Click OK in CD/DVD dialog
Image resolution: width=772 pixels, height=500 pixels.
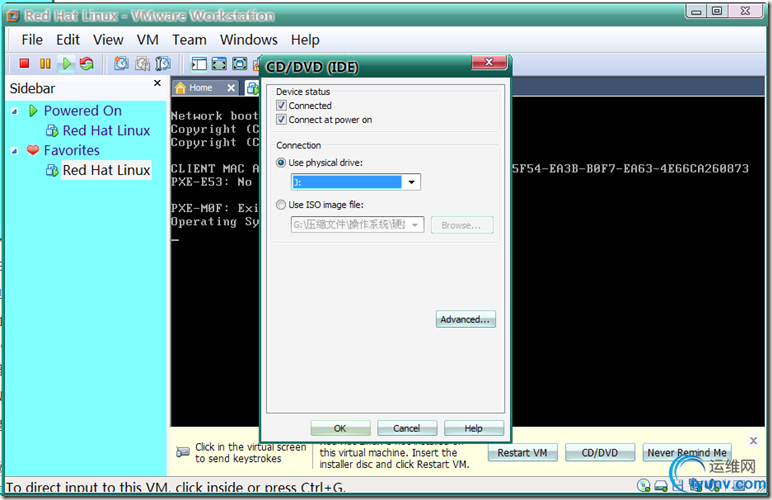click(x=340, y=428)
